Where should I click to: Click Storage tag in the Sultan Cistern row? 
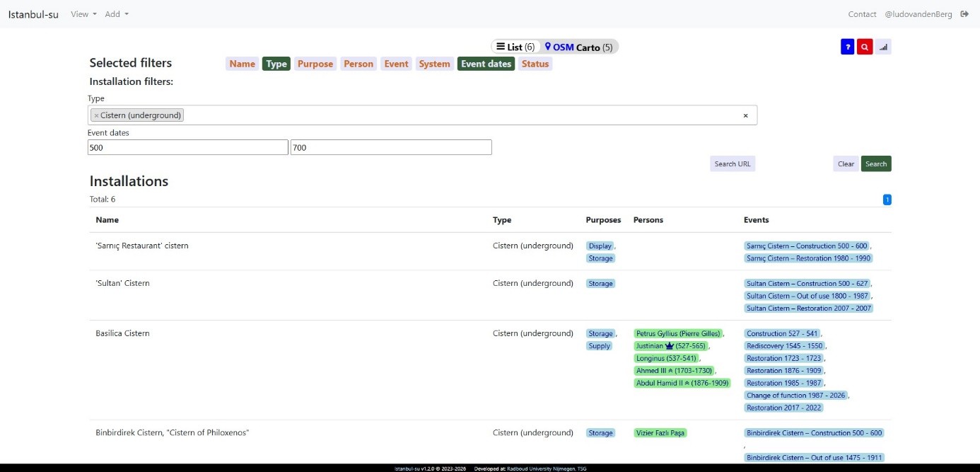(x=600, y=283)
